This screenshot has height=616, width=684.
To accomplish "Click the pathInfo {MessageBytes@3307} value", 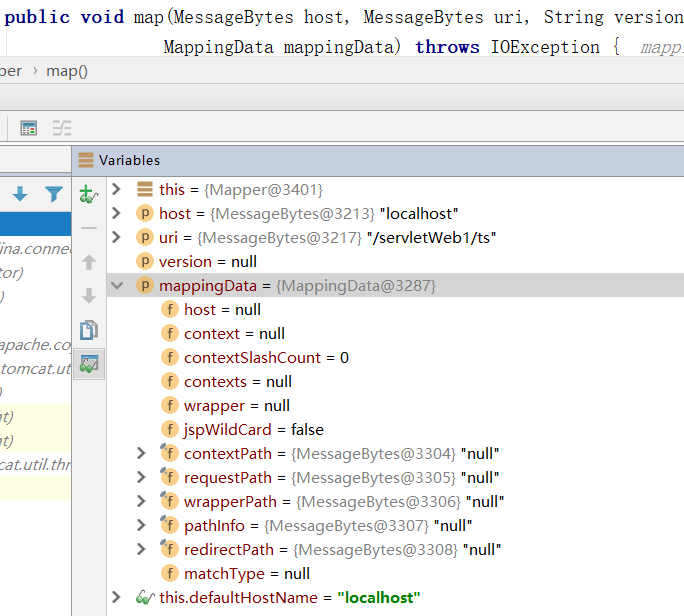I will (x=347, y=526).
